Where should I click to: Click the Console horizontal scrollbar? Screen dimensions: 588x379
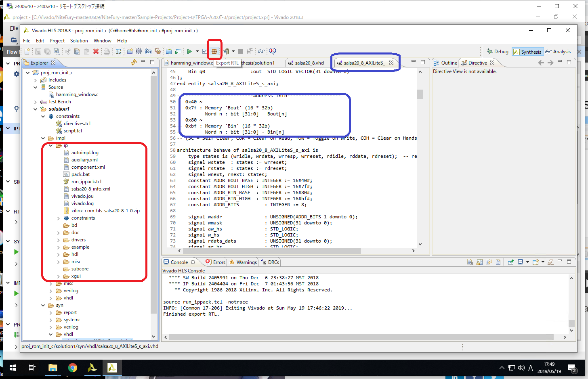point(361,337)
